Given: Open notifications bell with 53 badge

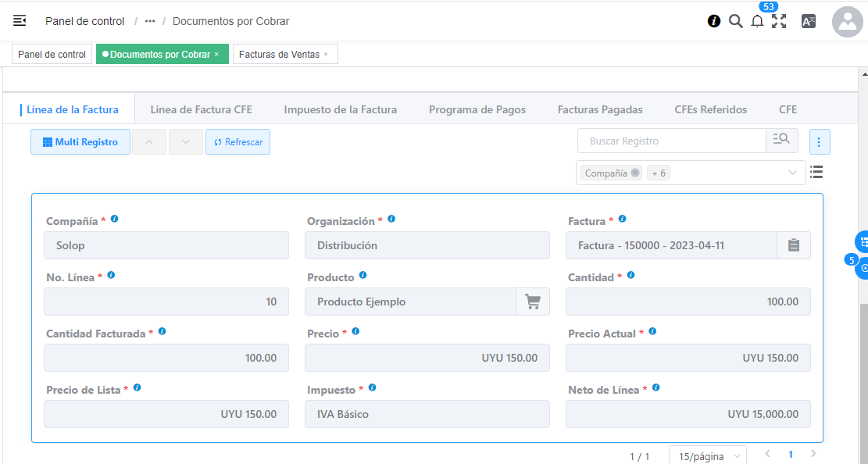Looking at the screenshot, I should pyautogui.click(x=757, y=22).
